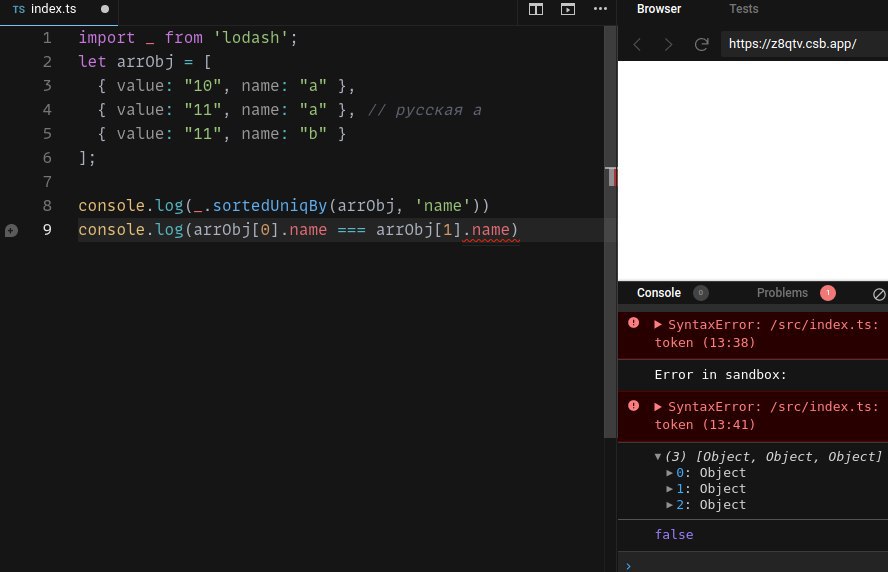The height and width of the screenshot is (572, 888).
Task: Click 'Error in sandbox:' console message
Action: point(720,375)
